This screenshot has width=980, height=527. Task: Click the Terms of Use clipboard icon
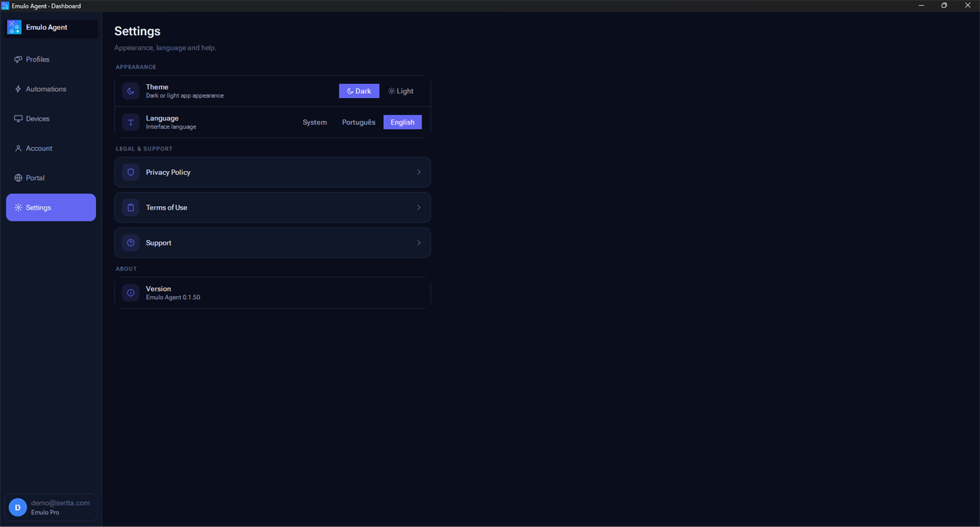click(x=130, y=207)
